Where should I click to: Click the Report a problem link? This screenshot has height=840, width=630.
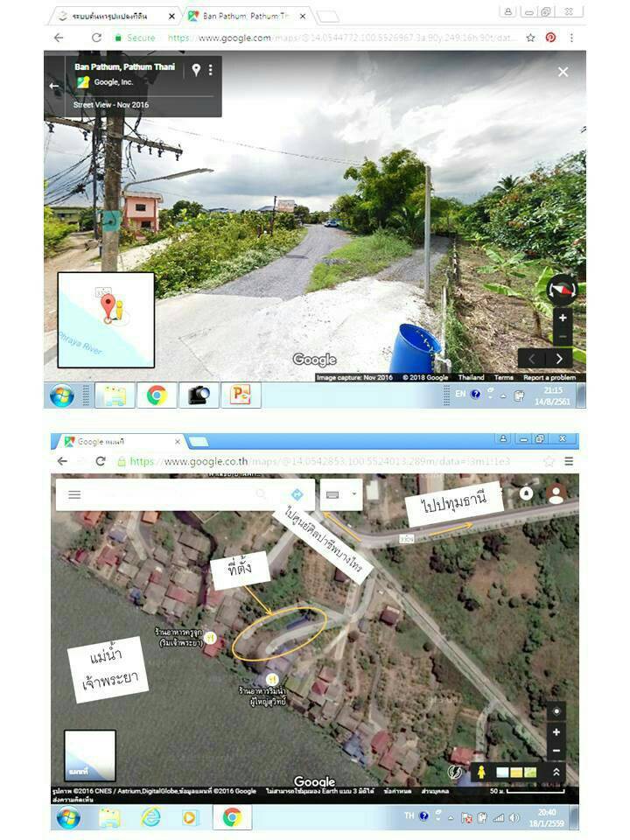coord(549,378)
